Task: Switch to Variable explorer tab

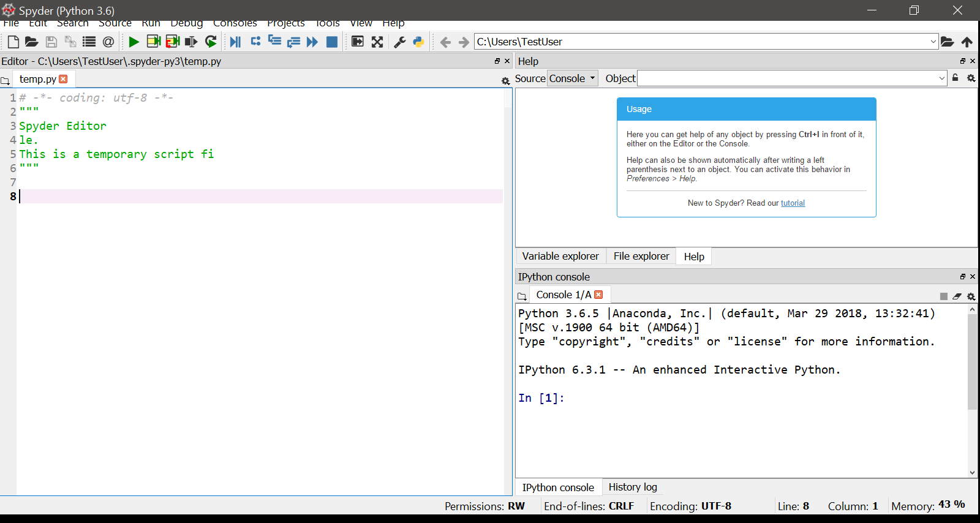Action: click(560, 256)
